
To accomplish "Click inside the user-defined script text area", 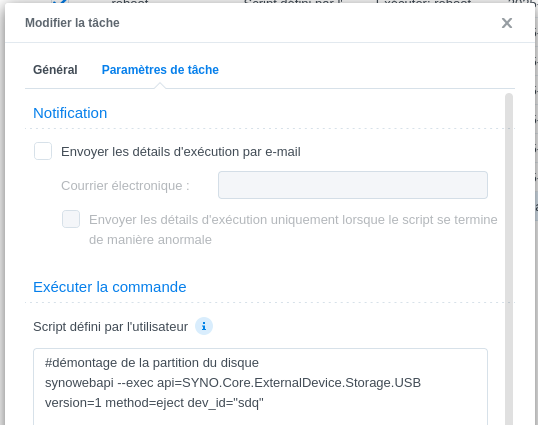I will tap(260, 387).
